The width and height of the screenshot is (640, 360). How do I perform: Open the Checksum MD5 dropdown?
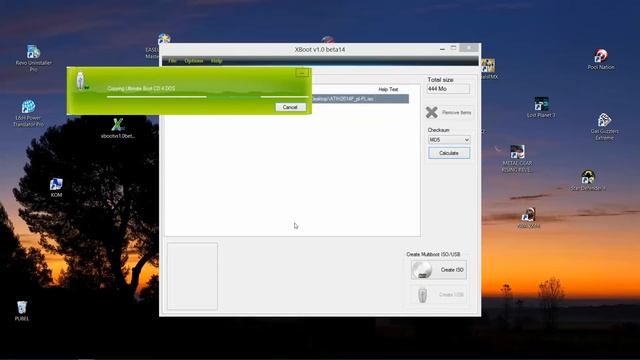(449, 140)
